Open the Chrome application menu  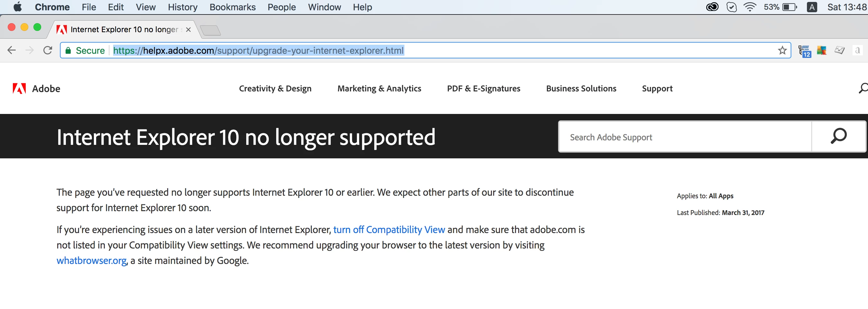click(52, 7)
